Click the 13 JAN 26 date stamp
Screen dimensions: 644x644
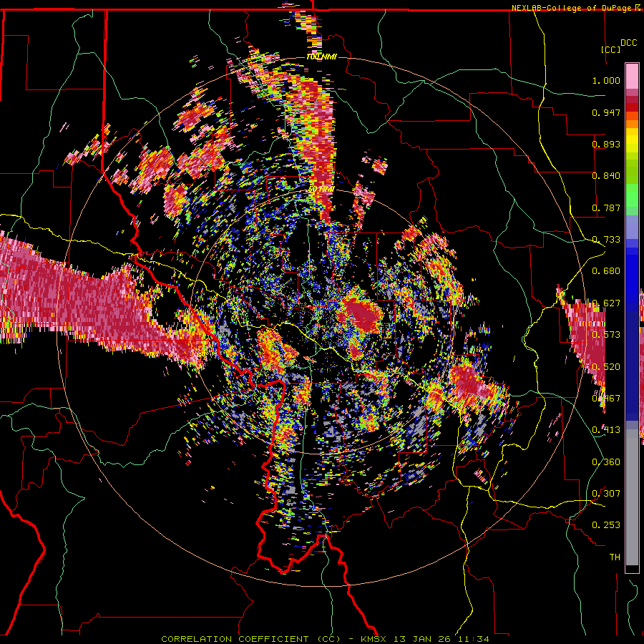pyautogui.click(x=421, y=639)
